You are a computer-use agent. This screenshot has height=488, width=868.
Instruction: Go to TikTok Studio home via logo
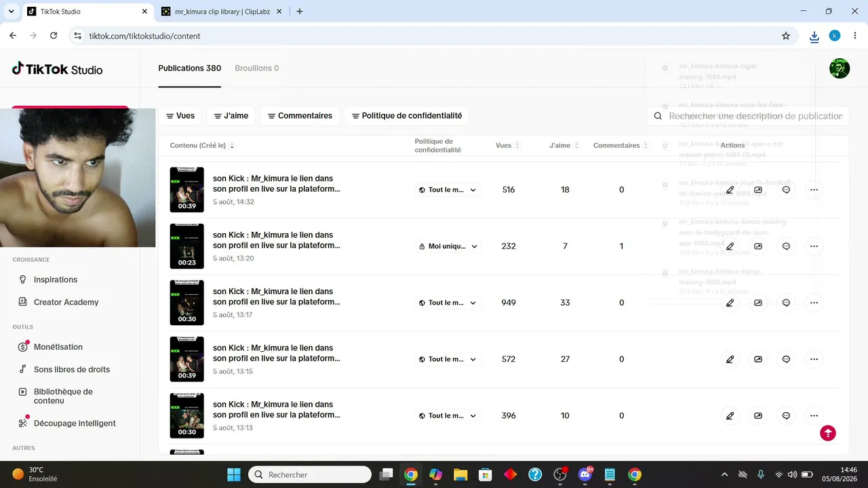click(x=58, y=68)
